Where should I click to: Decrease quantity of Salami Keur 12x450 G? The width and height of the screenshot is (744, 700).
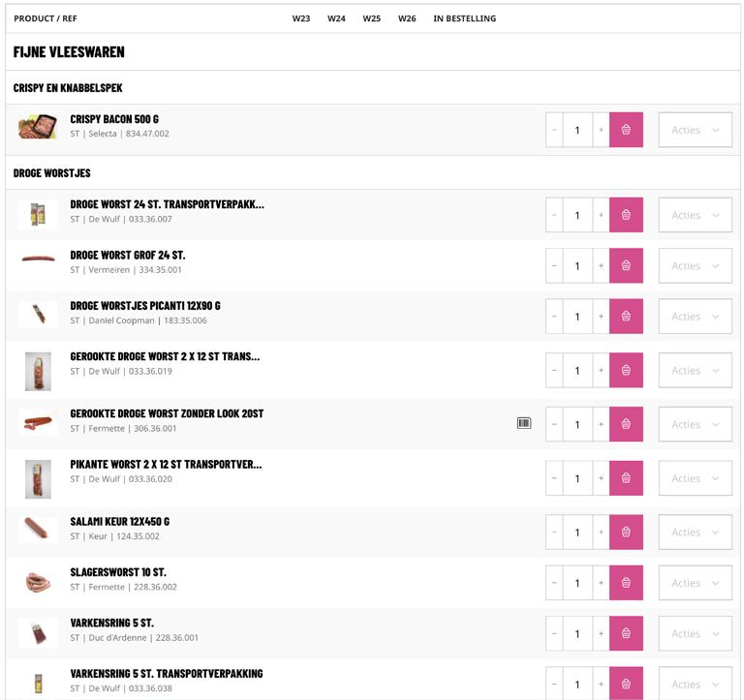tap(554, 532)
